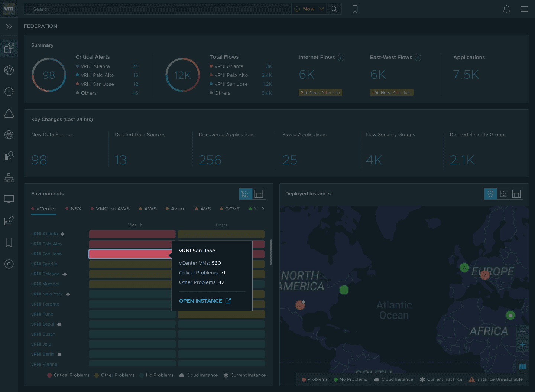Select the AWS tab
535x392 pixels.
click(x=148, y=209)
